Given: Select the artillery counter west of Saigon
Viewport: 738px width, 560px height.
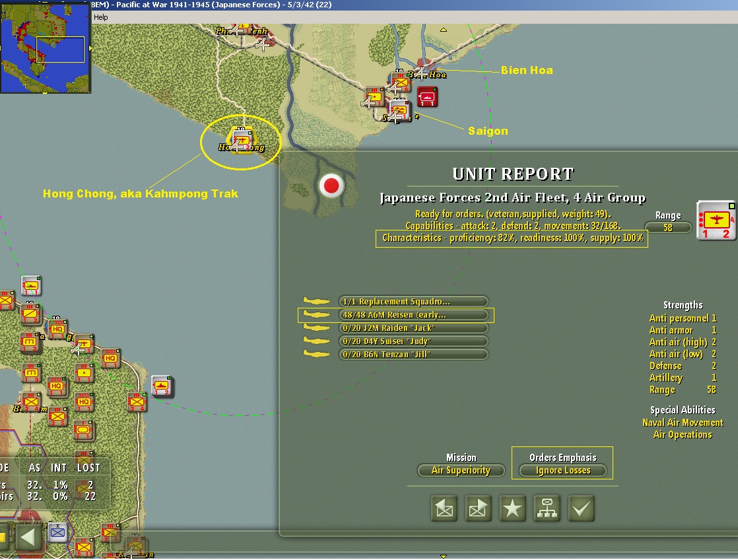Looking at the screenshot, I should pos(375,98).
